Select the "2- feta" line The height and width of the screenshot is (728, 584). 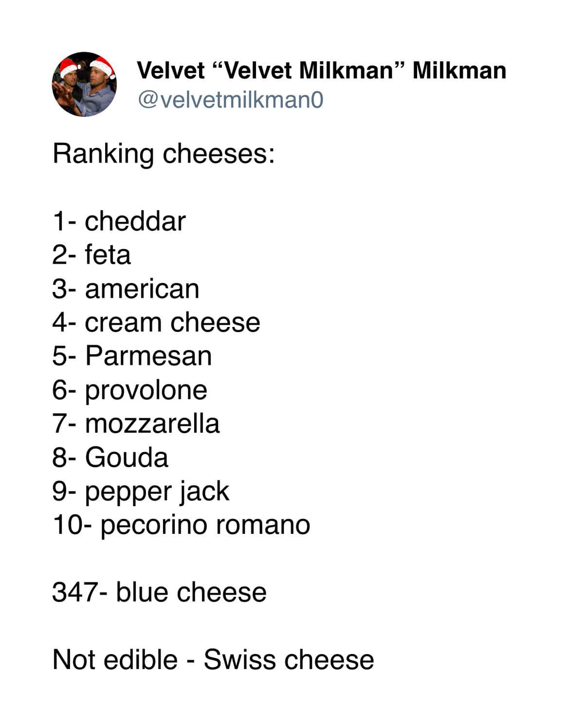[91, 255]
